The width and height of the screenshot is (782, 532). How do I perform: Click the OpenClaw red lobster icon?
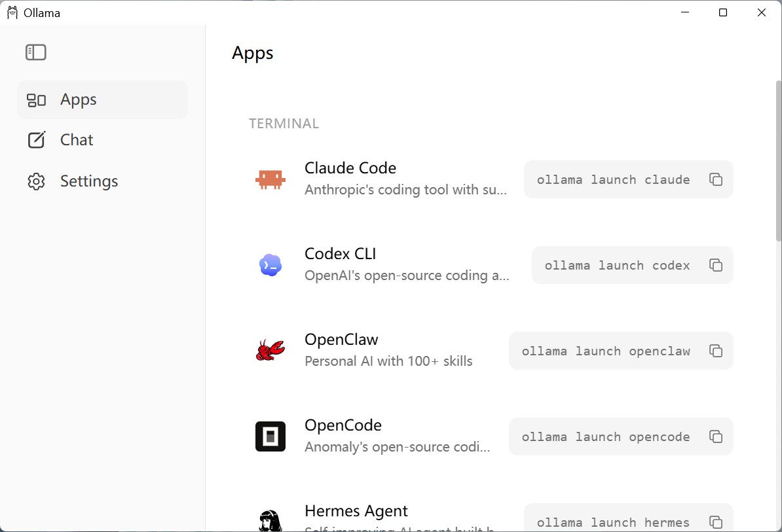tap(270, 351)
